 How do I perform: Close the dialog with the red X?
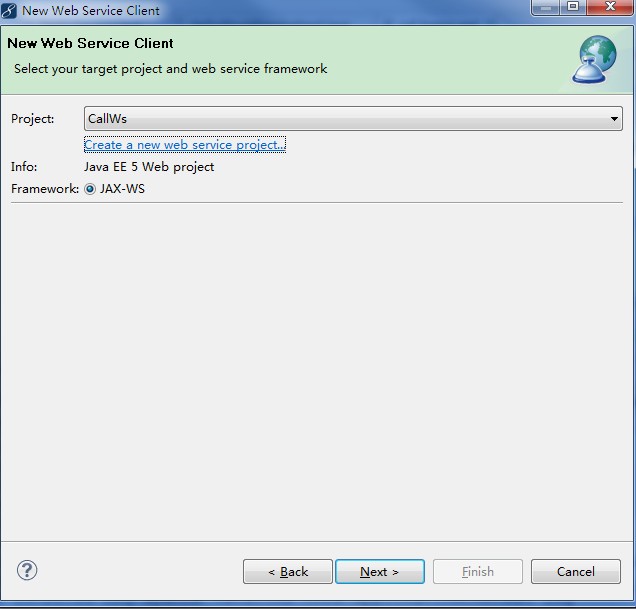click(x=610, y=7)
